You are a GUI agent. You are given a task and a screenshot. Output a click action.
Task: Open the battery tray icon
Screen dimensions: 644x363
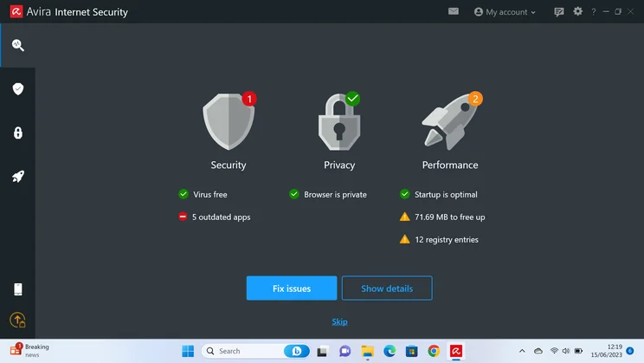[x=578, y=351]
